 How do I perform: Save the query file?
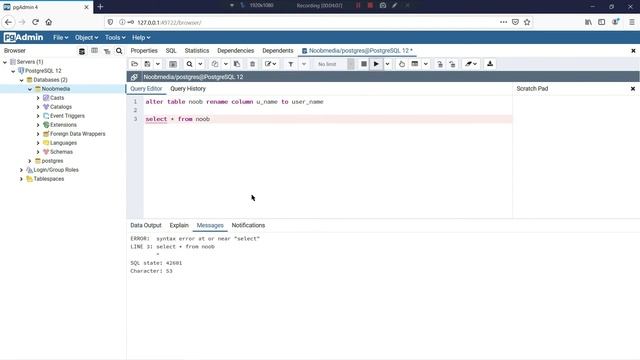pos(147,64)
